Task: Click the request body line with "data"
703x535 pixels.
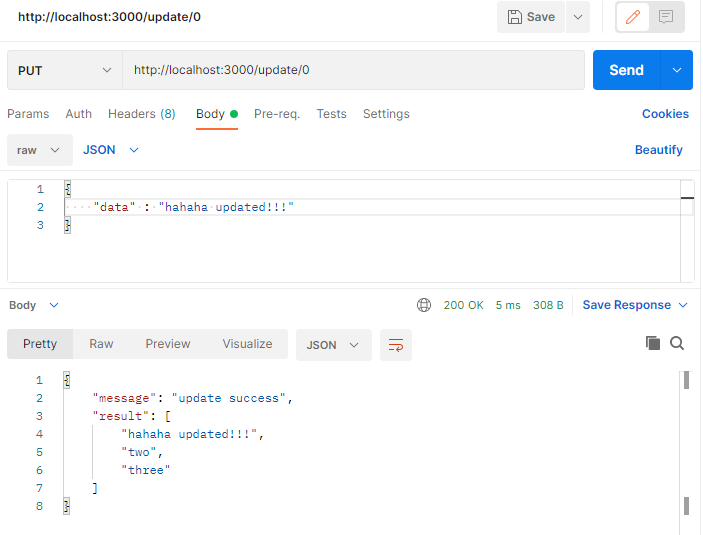Action: point(373,207)
